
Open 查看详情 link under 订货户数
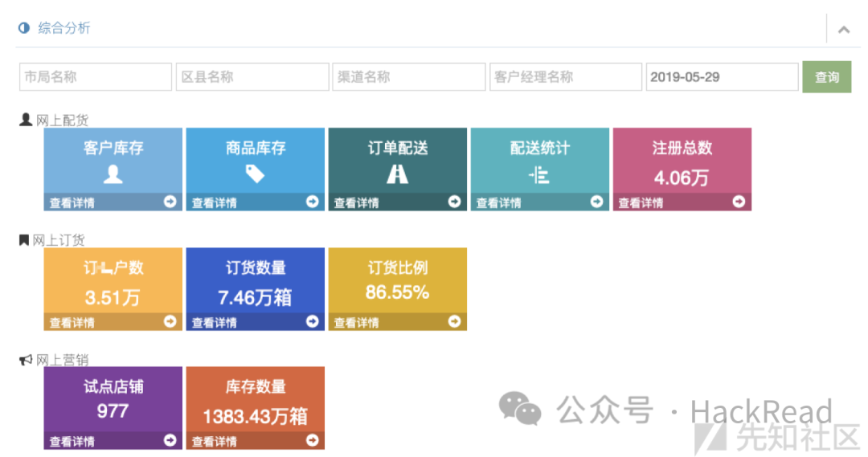tap(72, 323)
